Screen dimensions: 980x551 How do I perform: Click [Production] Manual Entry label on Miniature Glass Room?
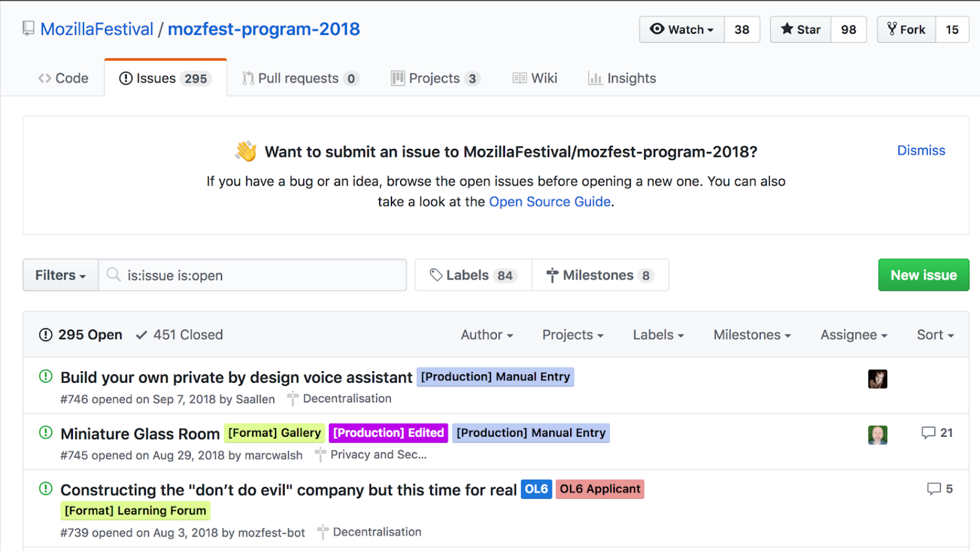531,433
